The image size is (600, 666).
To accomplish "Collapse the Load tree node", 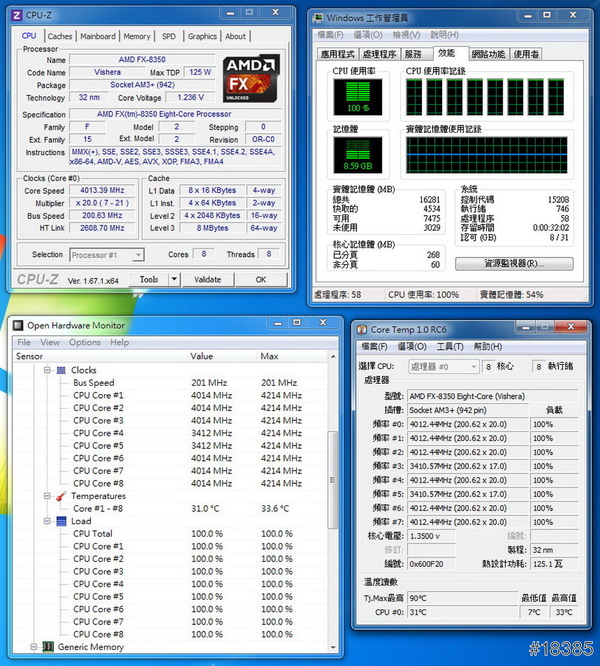I will pyautogui.click(x=46, y=521).
